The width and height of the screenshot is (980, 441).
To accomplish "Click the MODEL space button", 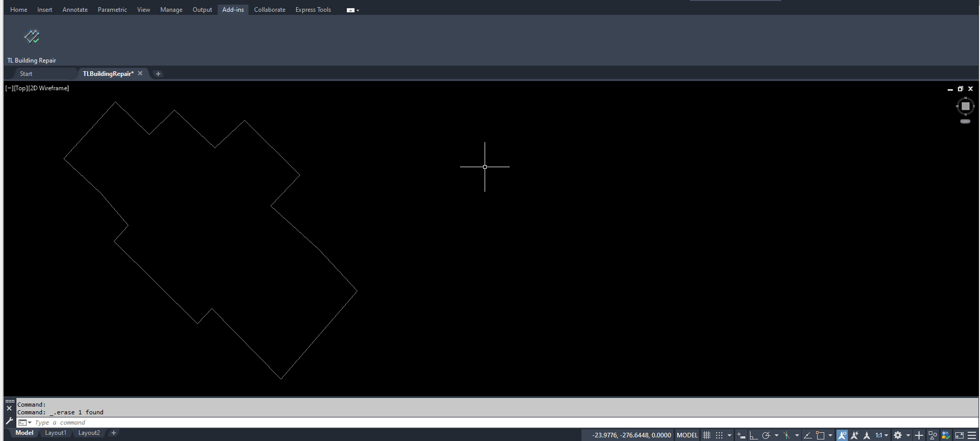I will (687, 435).
